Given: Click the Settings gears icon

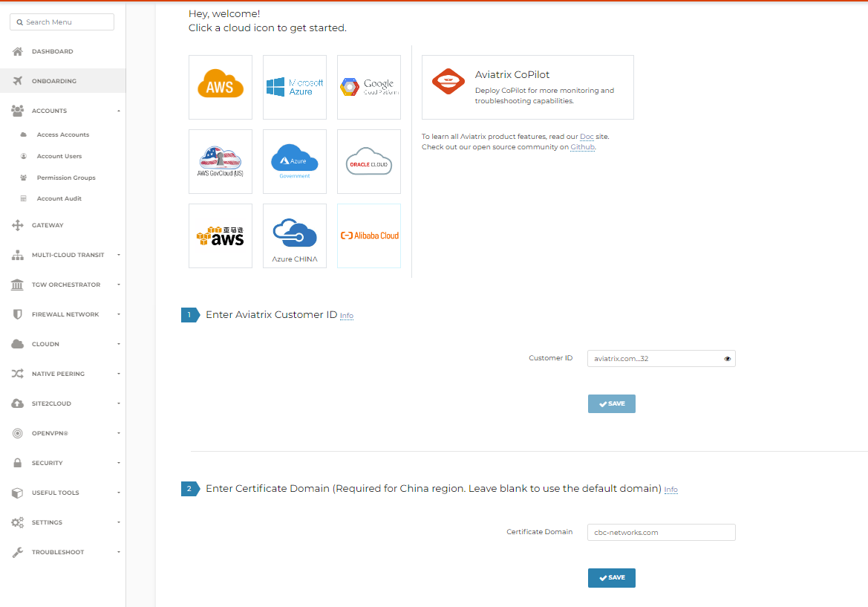Looking at the screenshot, I should click(x=18, y=522).
